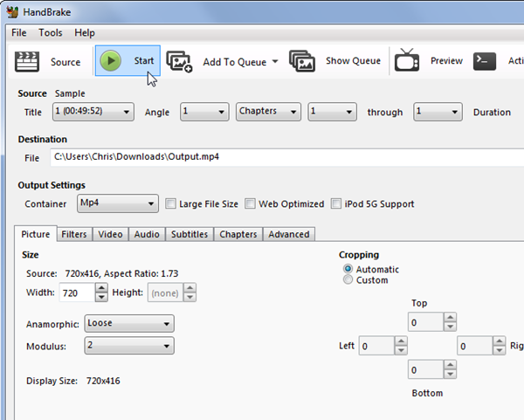Select the Automatic cropping radio button
This screenshot has width=524, height=420.
[348, 269]
